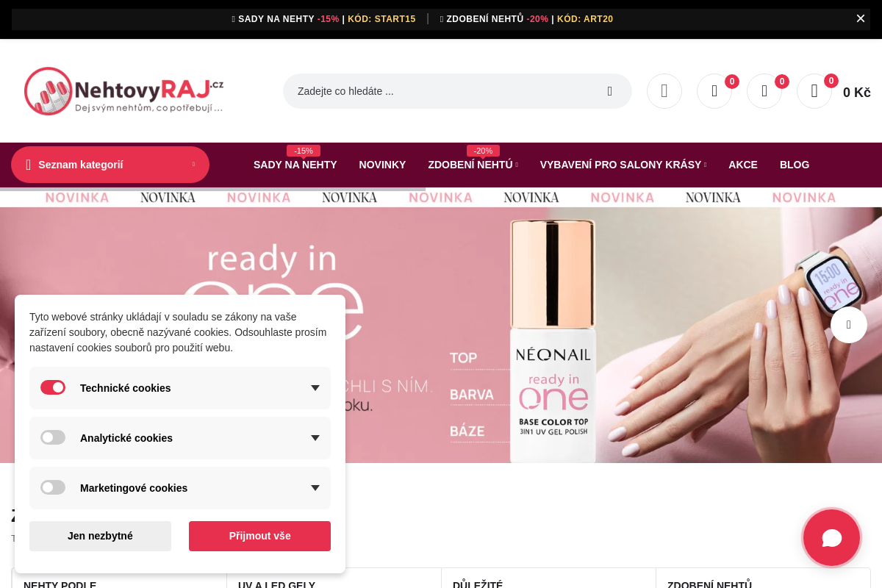This screenshot has width=882, height=588.
Task: Open Sady na nehty menu
Action: (x=295, y=165)
